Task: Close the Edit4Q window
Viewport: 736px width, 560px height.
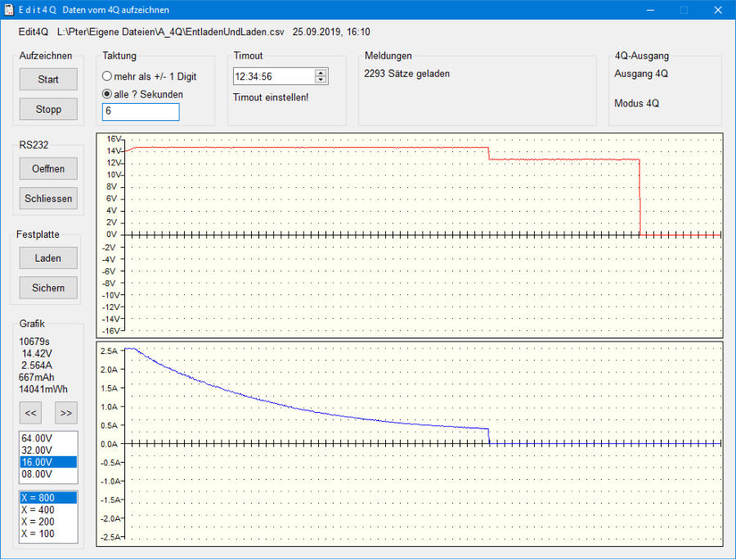Action: [717, 10]
